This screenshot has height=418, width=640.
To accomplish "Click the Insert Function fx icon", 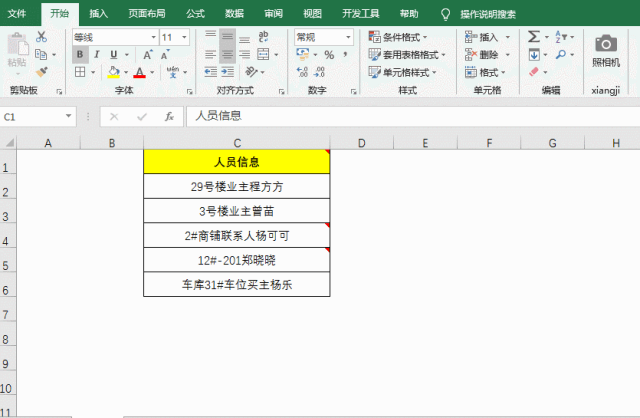I will click(x=169, y=116).
